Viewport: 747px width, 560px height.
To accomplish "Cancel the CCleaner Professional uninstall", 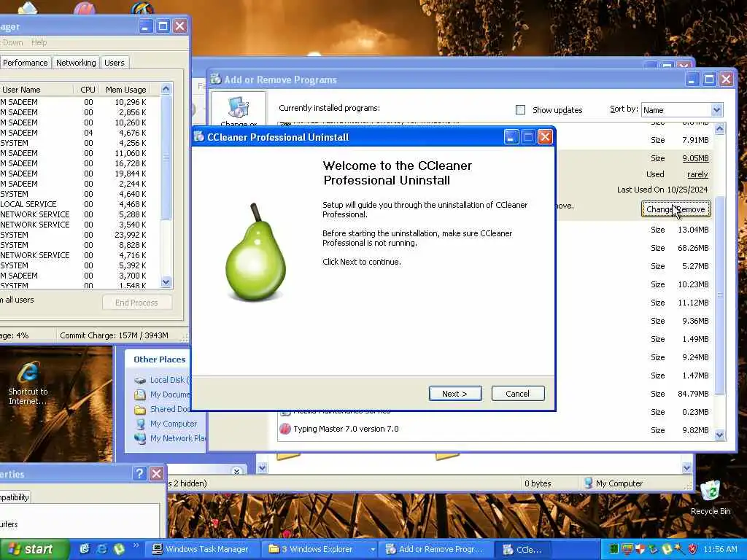I will click(517, 393).
